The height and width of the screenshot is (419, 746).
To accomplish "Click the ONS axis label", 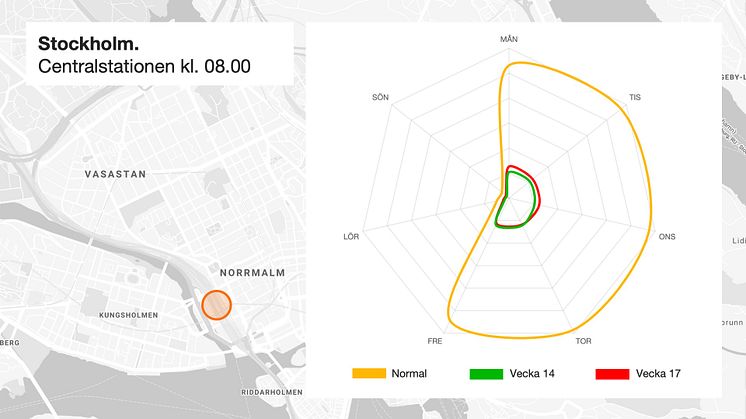I will pyautogui.click(x=667, y=236).
